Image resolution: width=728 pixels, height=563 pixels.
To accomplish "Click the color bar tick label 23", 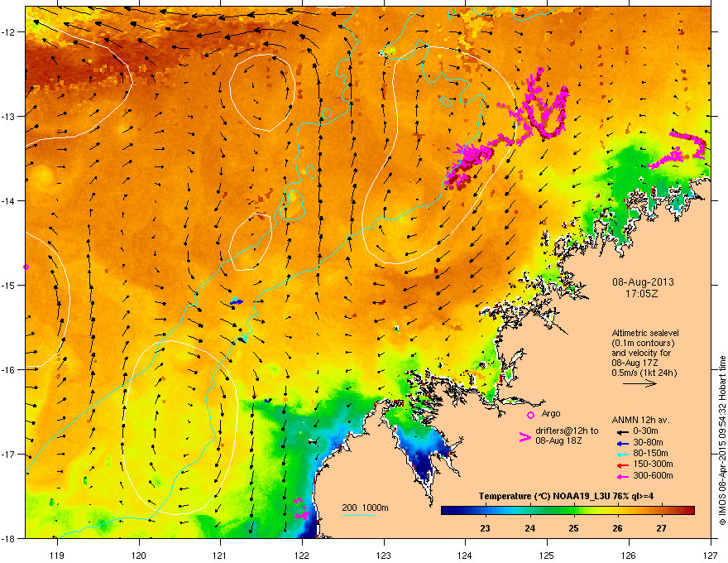I will 485,528.
